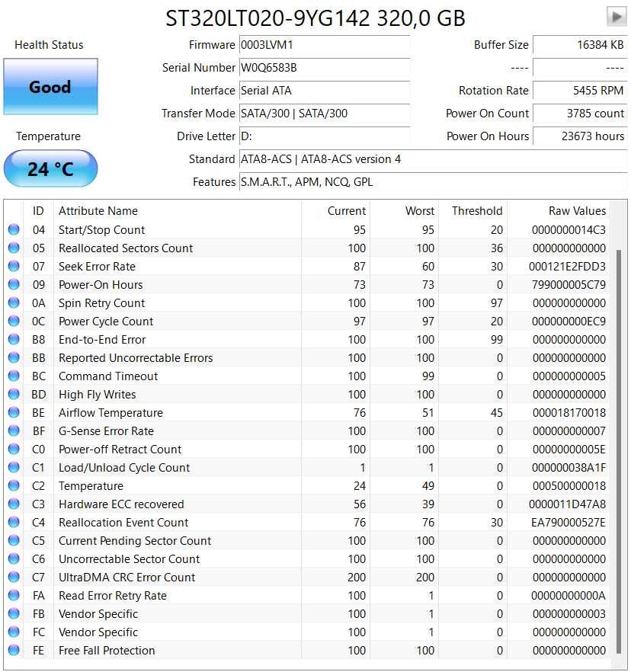Click the Good health status button
This screenshot has height=672, width=631.
(x=50, y=87)
